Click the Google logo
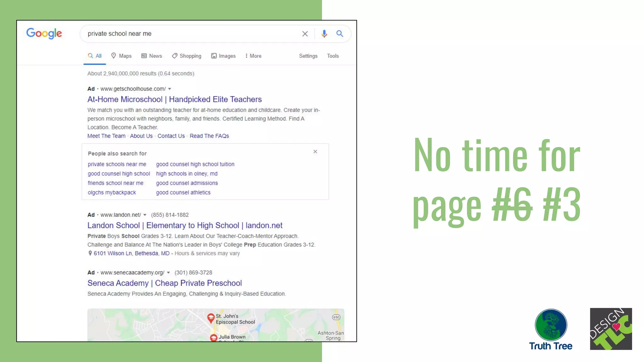The image size is (644, 362). 44,33
